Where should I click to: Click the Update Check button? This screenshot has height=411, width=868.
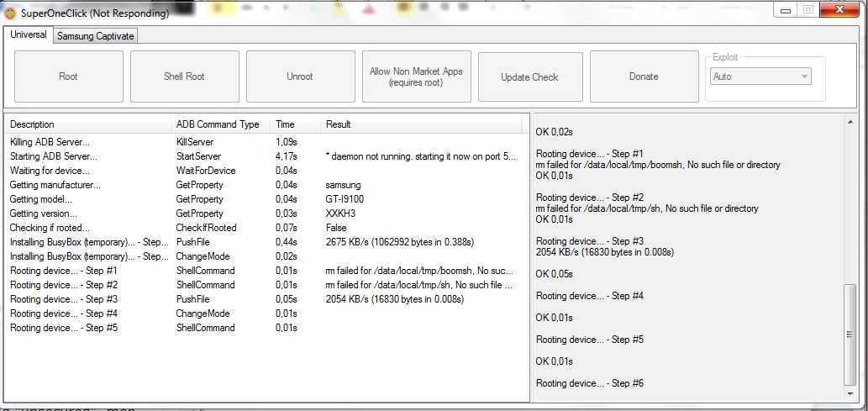coord(529,77)
